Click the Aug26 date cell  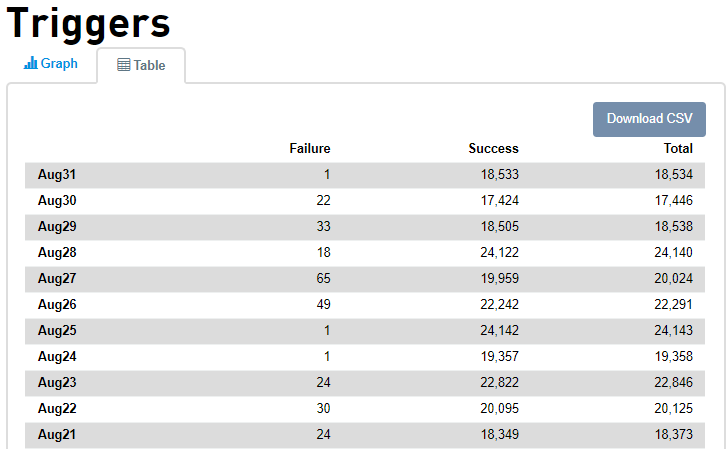[57, 305]
